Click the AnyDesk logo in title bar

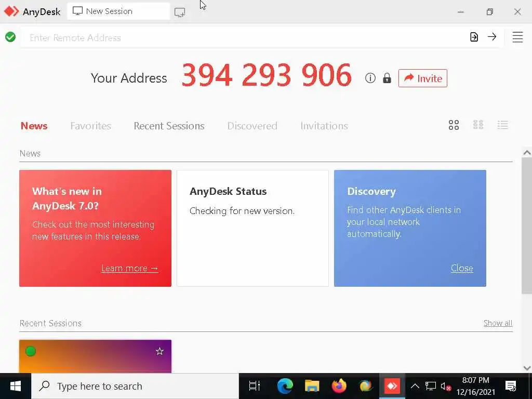click(x=11, y=11)
